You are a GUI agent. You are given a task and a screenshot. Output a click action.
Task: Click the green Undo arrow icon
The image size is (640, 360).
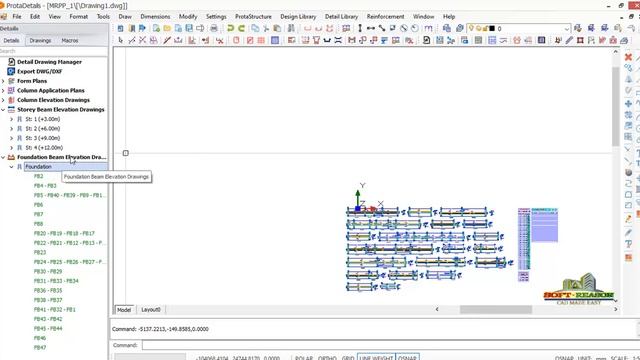coord(231,28)
